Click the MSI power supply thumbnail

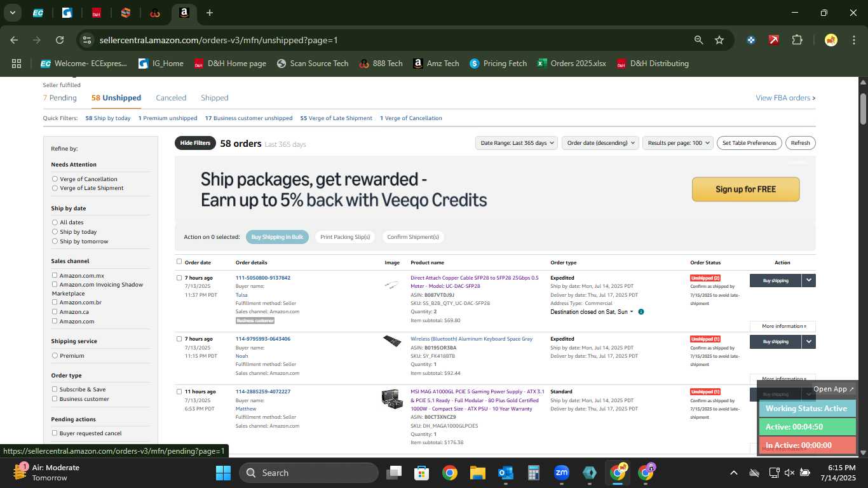[x=392, y=399]
